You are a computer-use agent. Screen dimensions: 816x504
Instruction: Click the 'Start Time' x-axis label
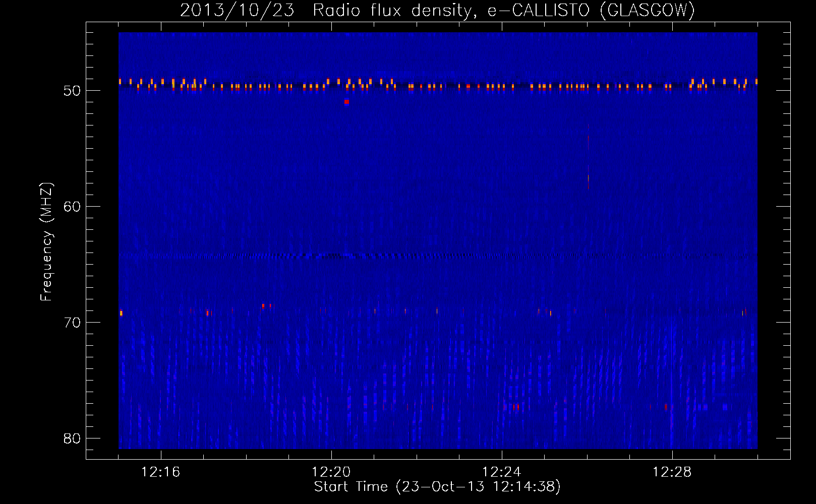coord(437,486)
